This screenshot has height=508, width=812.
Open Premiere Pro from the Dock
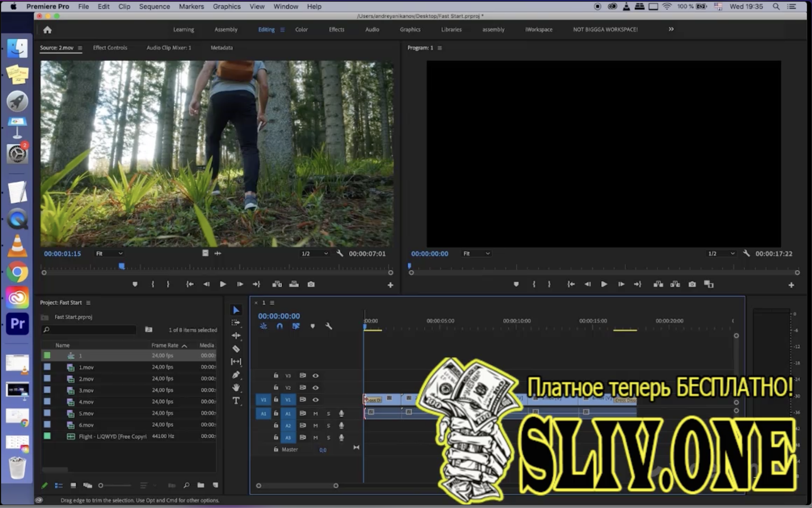(x=18, y=324)
